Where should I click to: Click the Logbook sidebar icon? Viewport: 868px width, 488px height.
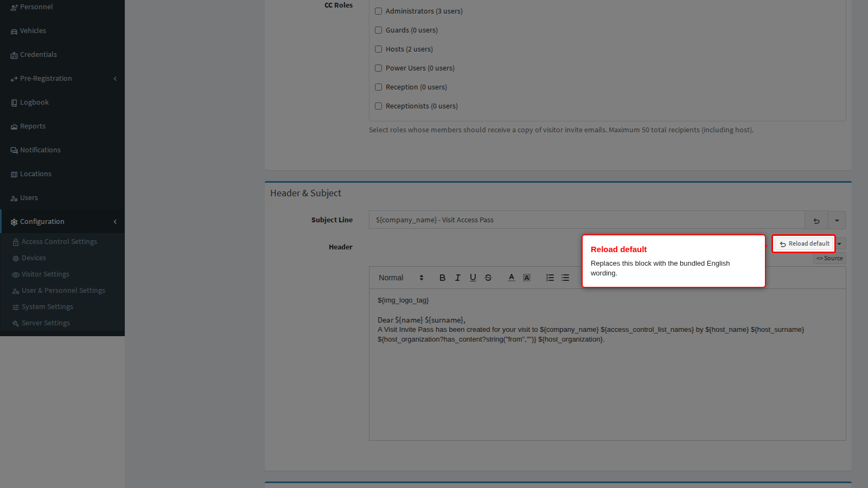click(14, 103)
